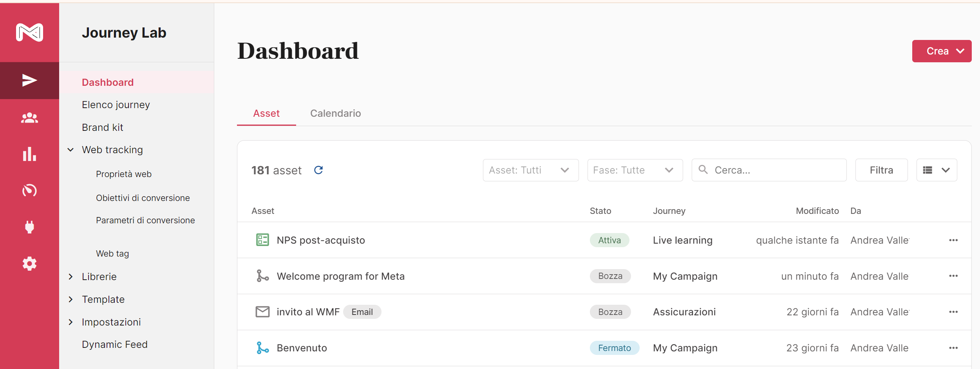Expand the Librerie section
This screenshot has height=369, width=980.
click(x=71, y=277)
